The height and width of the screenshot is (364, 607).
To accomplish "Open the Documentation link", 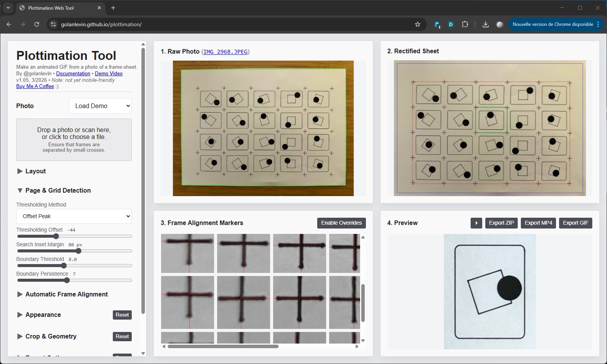I will (x=73, y=74).
